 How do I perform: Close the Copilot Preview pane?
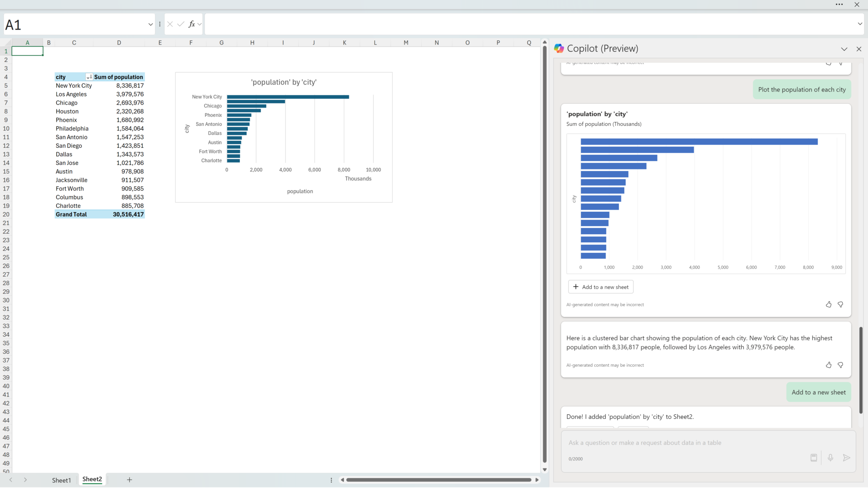tap(859, 49)
